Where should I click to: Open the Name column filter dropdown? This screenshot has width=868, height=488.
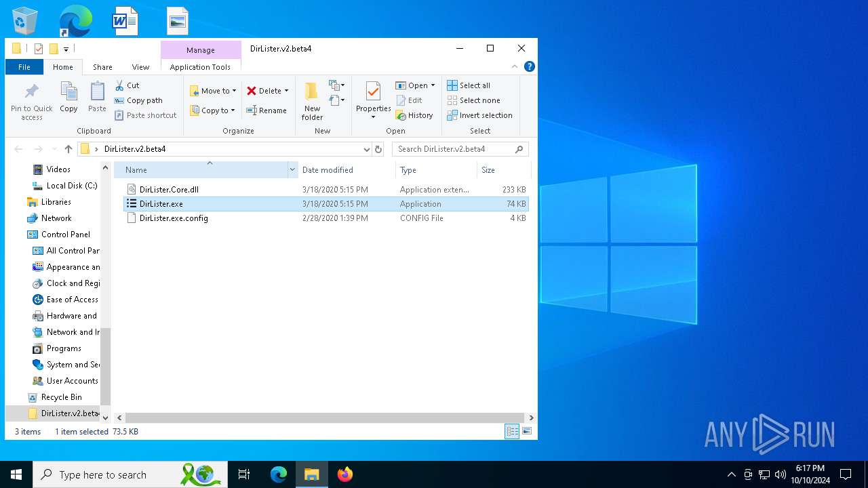(x=293, y=170)
